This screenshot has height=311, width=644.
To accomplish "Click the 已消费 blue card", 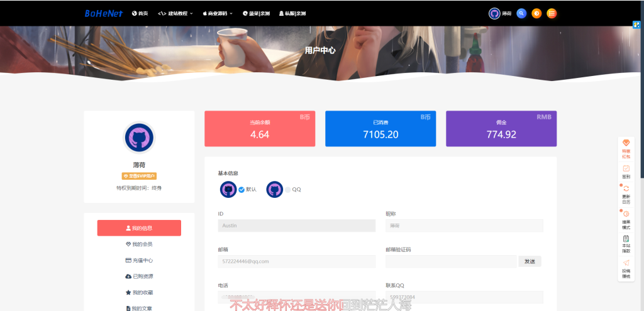I will pos(380,128).
